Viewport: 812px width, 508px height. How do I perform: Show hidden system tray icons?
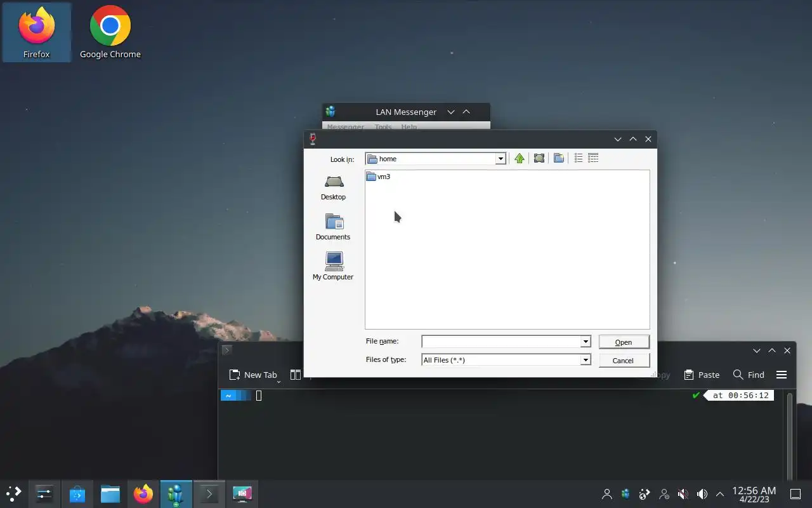[x=719, y=493]
